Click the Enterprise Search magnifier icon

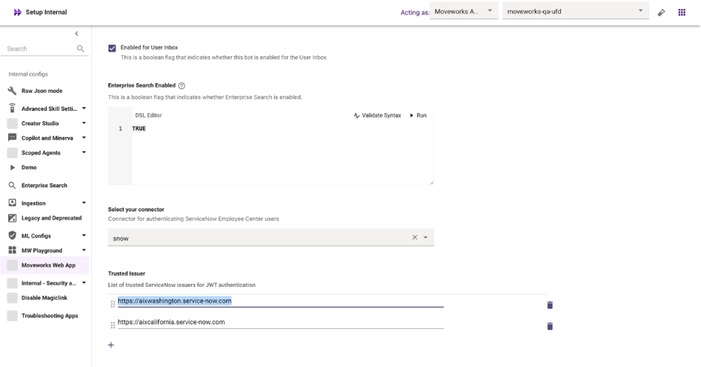click(x=12, y=185)
